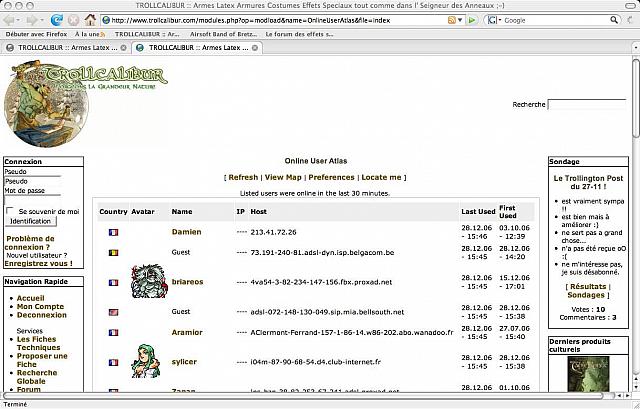
Task: Click the stop loading icon
Action: (73, 20)
